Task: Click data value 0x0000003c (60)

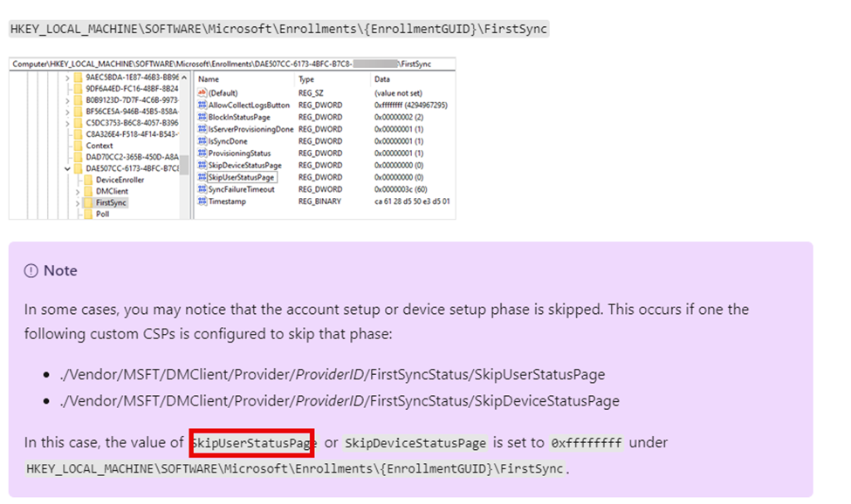Action: point(401,189)
